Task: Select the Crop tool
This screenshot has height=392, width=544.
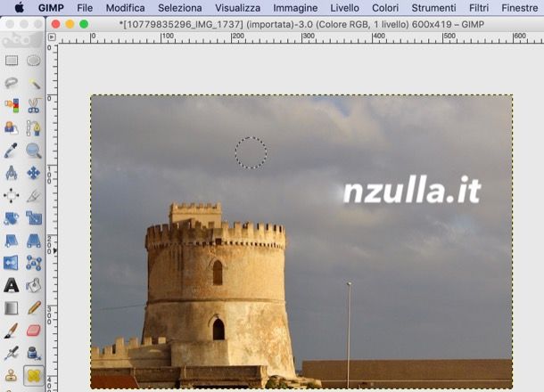Action: point(34,195)
